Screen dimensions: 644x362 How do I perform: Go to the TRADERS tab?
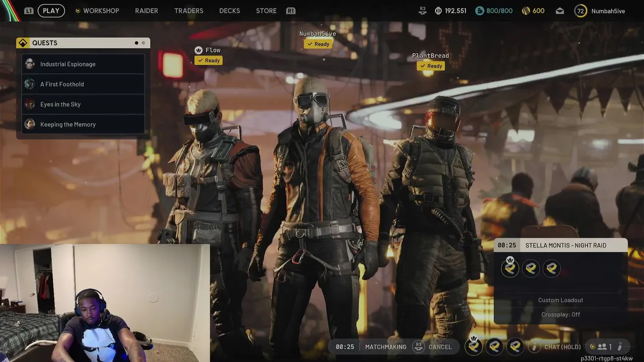(x=189, y=11)
